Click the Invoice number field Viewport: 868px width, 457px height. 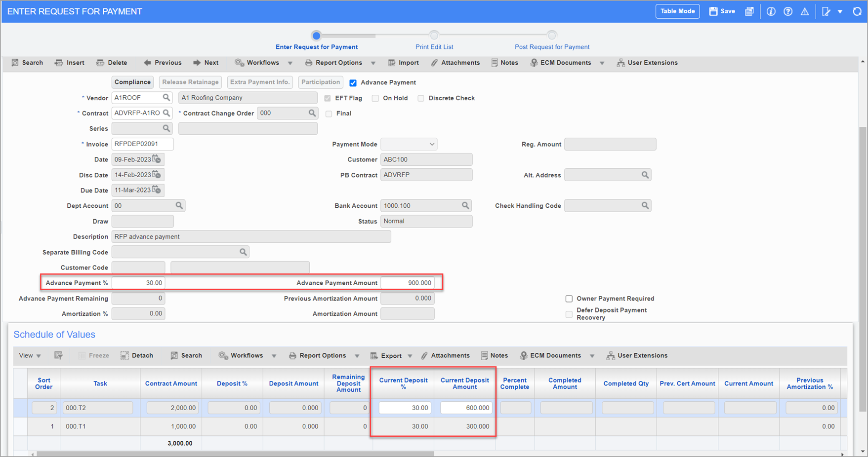click(x=142, y=144)
